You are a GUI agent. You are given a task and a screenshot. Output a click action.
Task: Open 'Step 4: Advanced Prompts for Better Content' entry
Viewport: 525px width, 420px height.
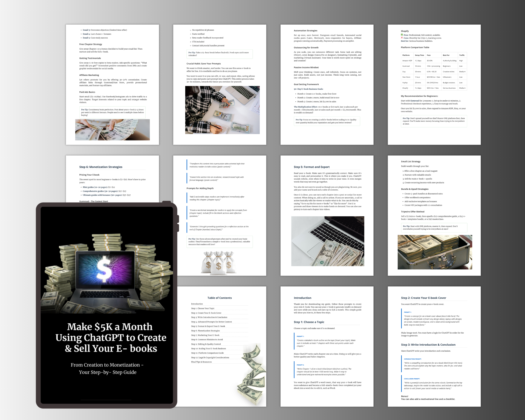(211, 322)
